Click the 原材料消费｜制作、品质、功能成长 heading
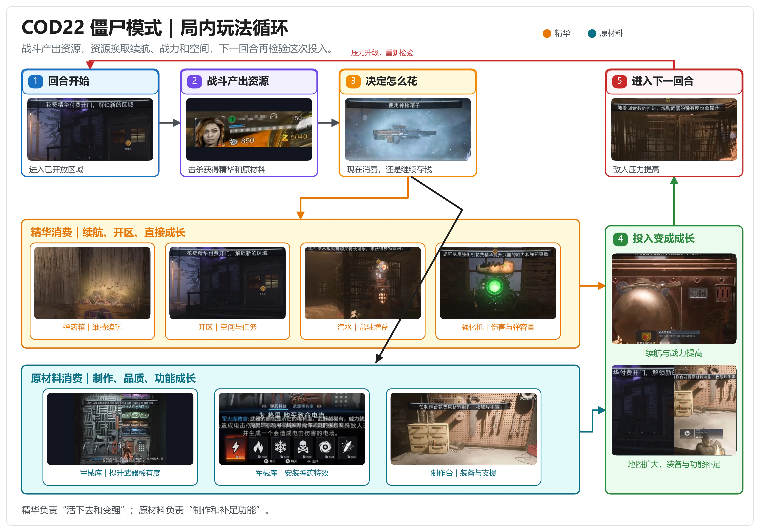The image size is (760, 532). point(113,378)
